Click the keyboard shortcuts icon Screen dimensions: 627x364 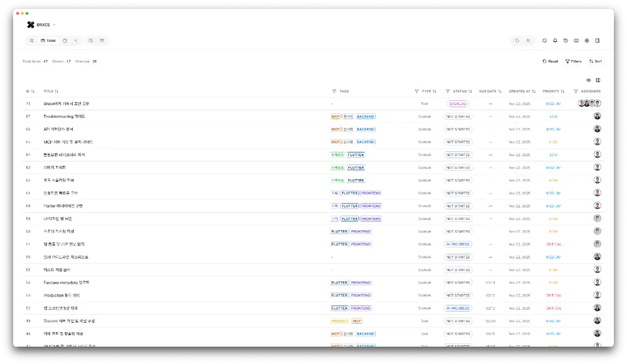(576, 40)
